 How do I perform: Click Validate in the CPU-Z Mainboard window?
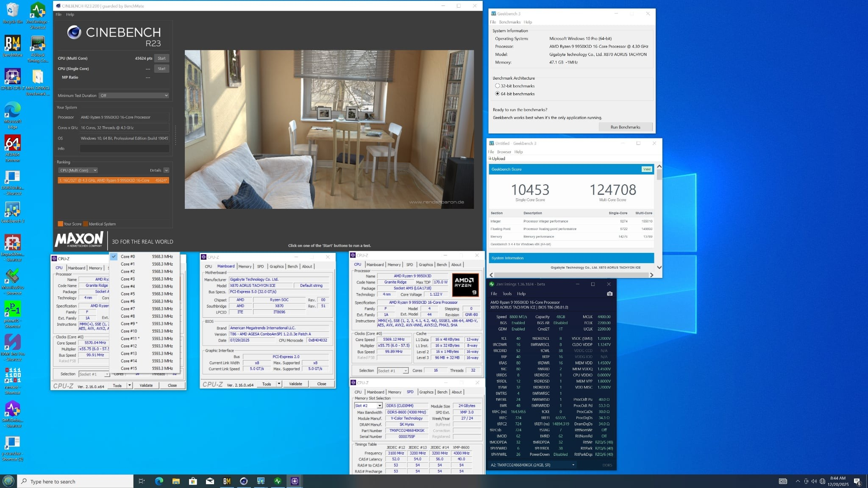[x=295, y=384]
